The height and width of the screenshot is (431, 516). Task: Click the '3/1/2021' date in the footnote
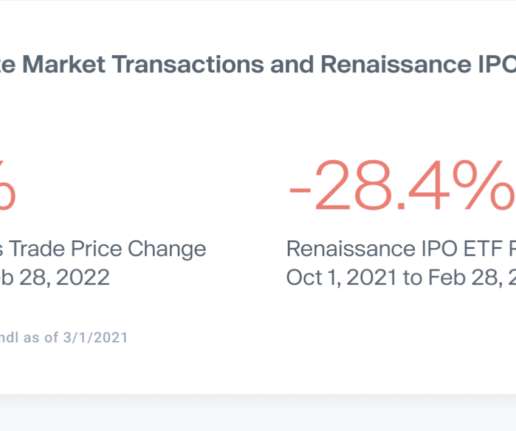click(x=95, y=337)
